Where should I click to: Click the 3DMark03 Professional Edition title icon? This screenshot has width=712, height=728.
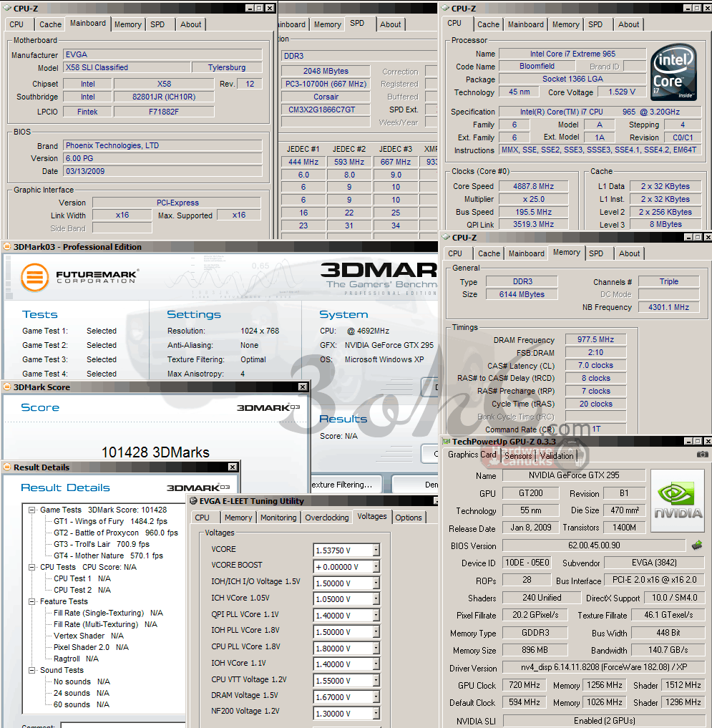pos(7,246)
